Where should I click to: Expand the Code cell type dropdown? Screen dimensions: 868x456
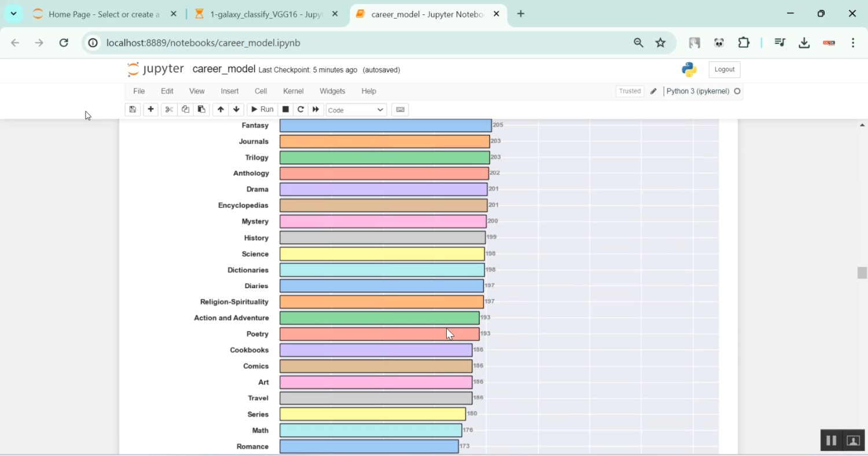[x=356, y=110]
